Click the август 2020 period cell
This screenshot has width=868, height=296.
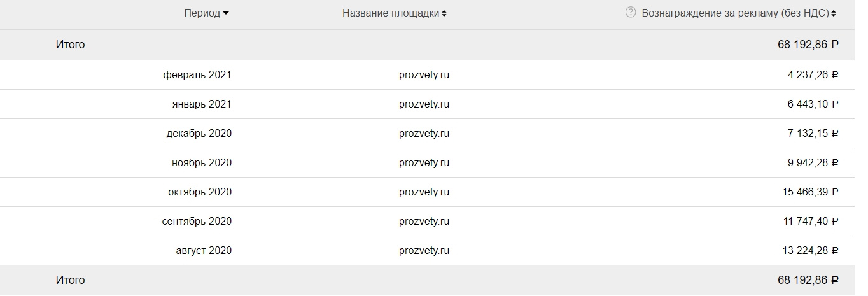[204, 250]
